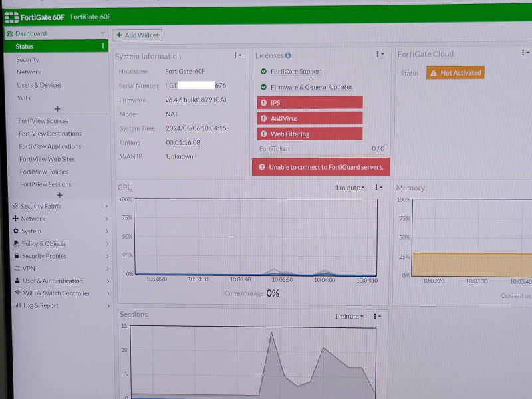Click the WiFi & Switch Controller icon
This screenshot has width=532, height=399.
click(18, 293)
